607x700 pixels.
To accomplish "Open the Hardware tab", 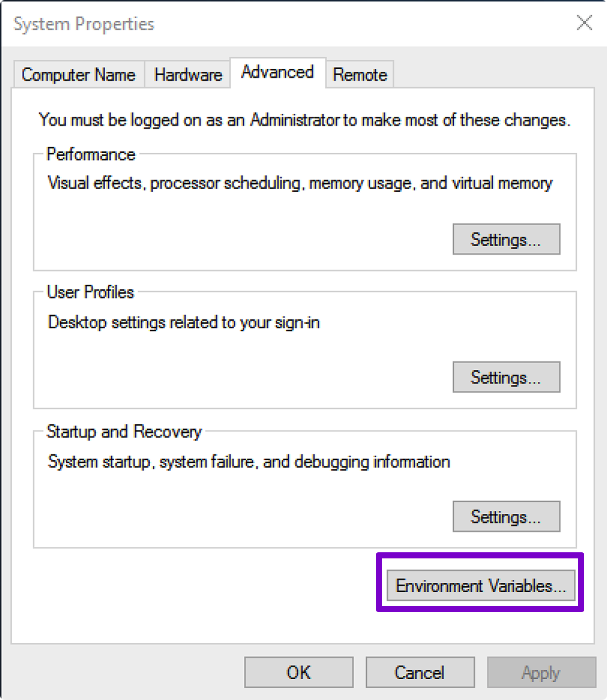I will [x=188, y=74].
